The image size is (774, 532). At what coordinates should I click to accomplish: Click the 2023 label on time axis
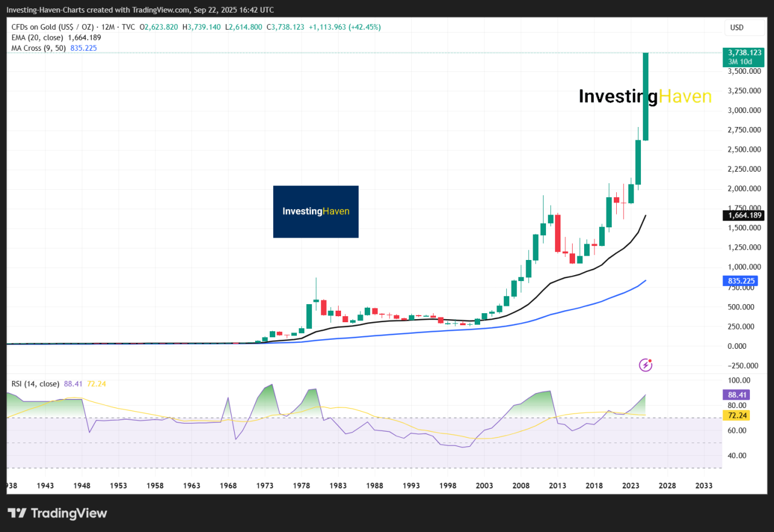coord(631,485)
